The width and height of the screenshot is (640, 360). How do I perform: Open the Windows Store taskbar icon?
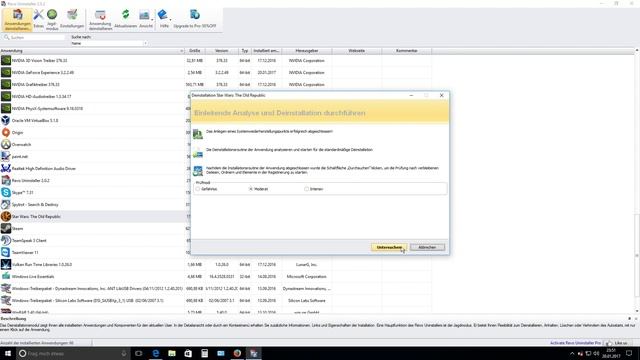[188, 353]
